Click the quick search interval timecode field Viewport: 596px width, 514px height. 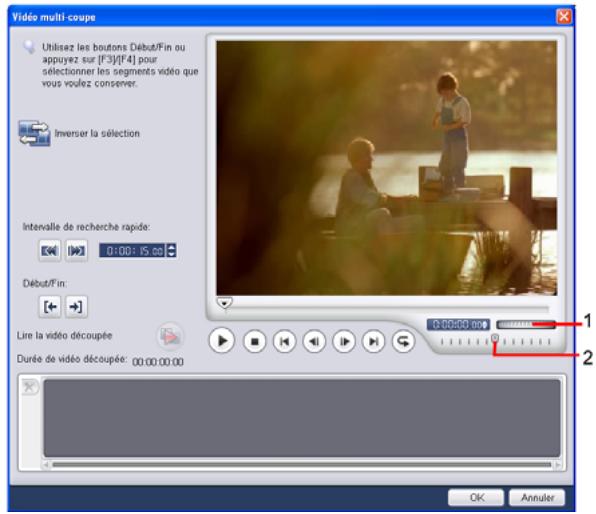[132, 251]
